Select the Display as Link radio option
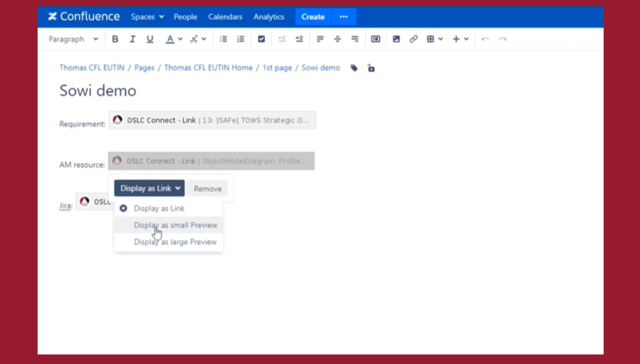640x364 pixels. pos(168,208)
